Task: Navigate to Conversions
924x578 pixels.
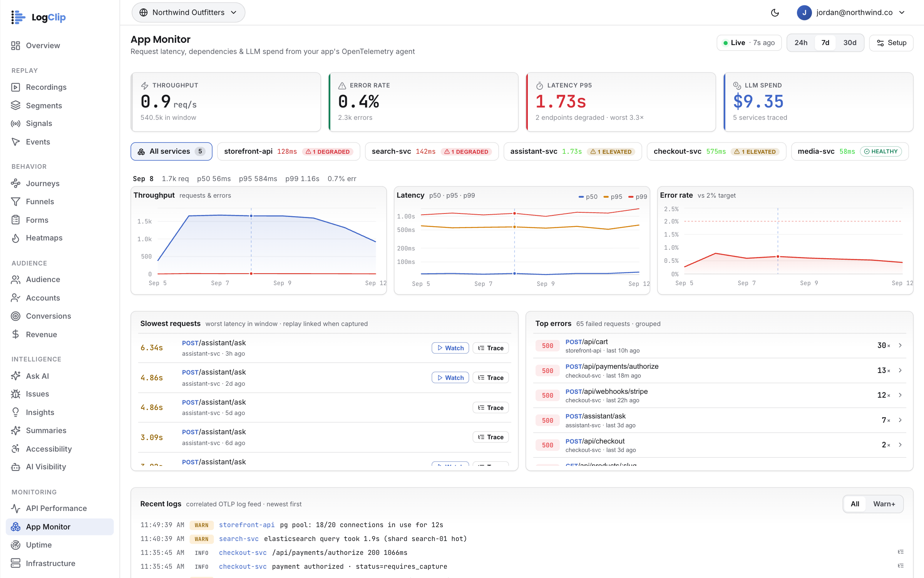Action: tap(60, 316)
